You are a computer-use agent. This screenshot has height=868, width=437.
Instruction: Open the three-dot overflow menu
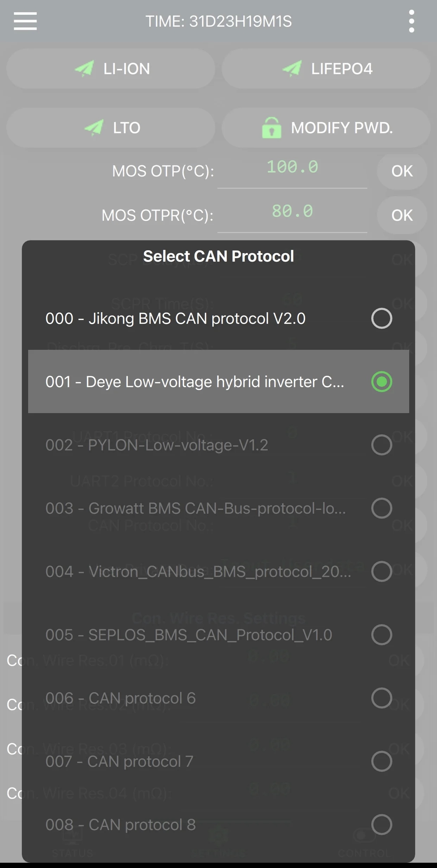411,21
